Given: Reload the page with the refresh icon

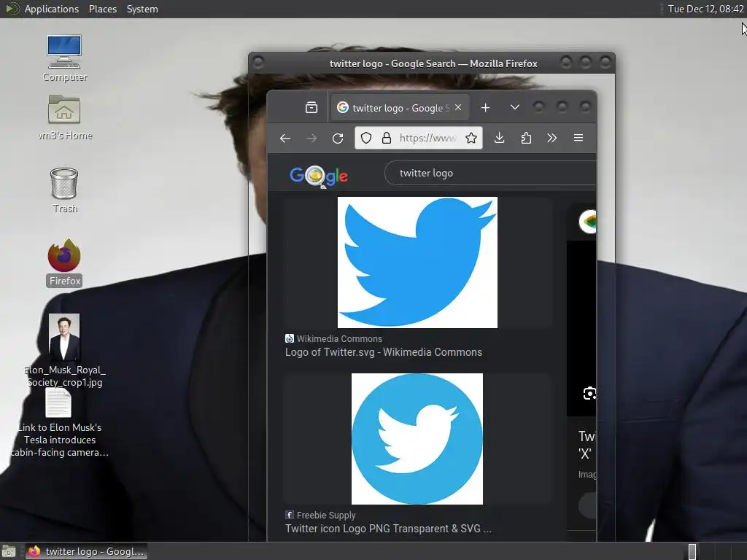Looking at the screenshot, I should [x=338, y=138].
